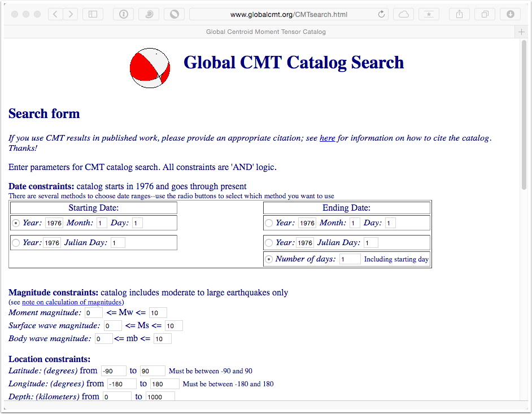
Task: Focus the minimum Moment magnitude field
Action: (x=94, y=312)
